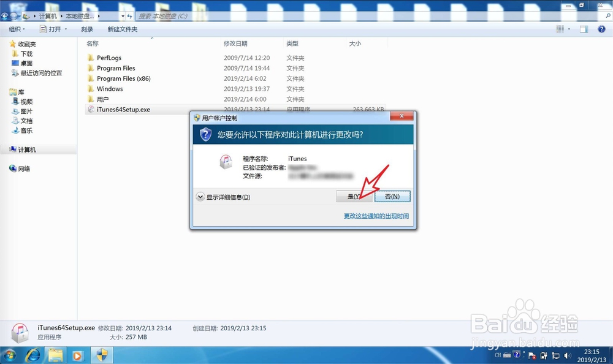The image size is (613, 364).
Task: Select 图片 library in navigation pane
Action: pyautogui.click(x=26, y=112)
